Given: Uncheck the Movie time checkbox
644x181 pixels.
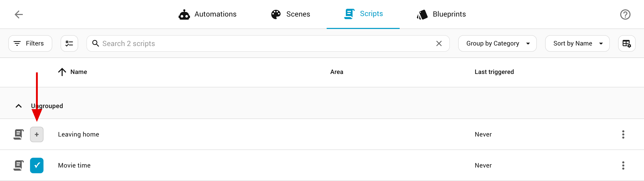Looking at the screenshot, I should point(37,165).
